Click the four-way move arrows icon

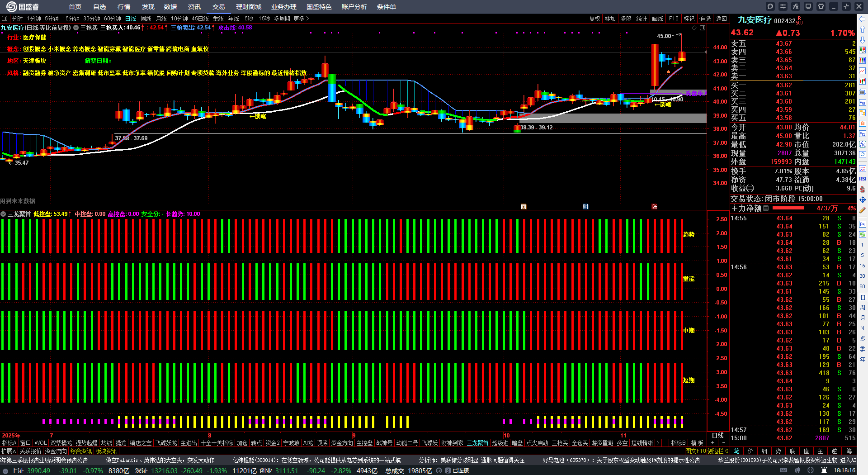click(863, 199)
